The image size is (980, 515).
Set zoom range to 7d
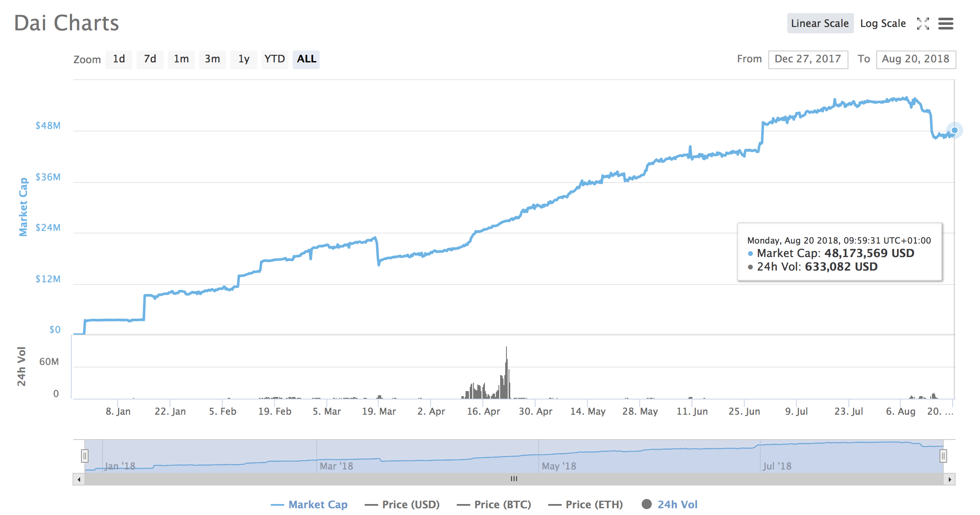point(150,59)
